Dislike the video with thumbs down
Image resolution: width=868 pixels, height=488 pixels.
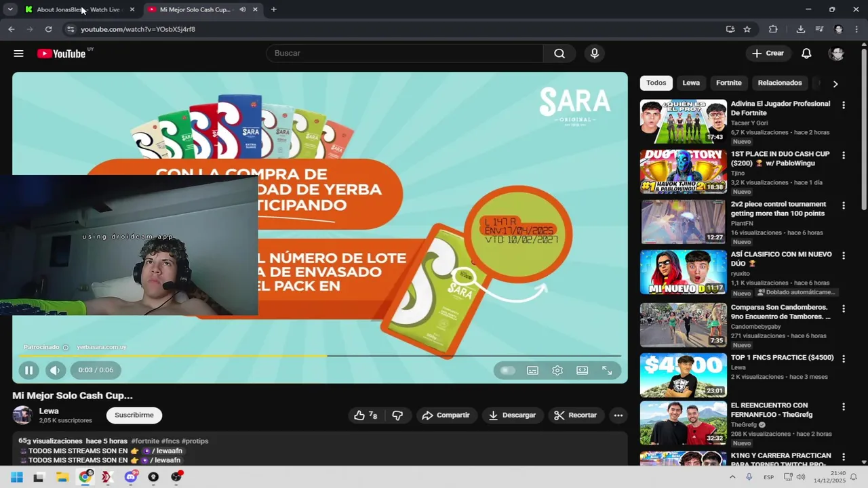click(397, 415)
